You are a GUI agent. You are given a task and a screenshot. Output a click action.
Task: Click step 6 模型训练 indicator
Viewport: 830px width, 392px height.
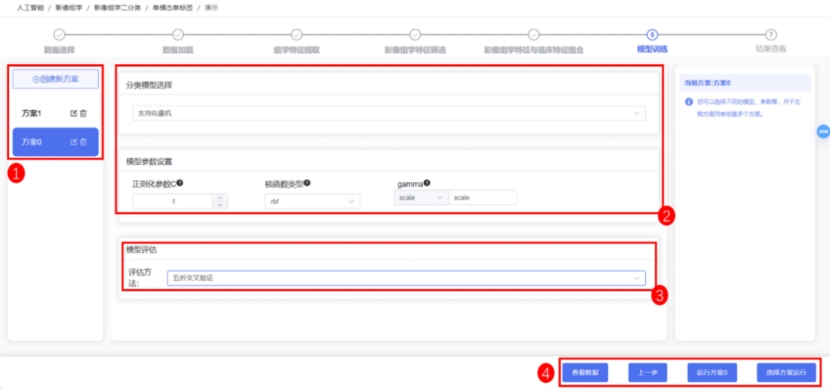652,35
